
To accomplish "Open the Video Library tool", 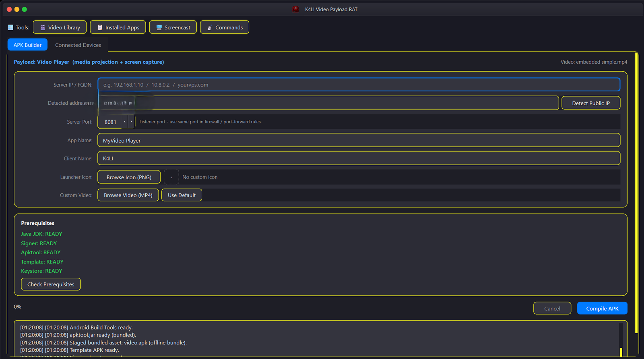I will coord(60,27).
